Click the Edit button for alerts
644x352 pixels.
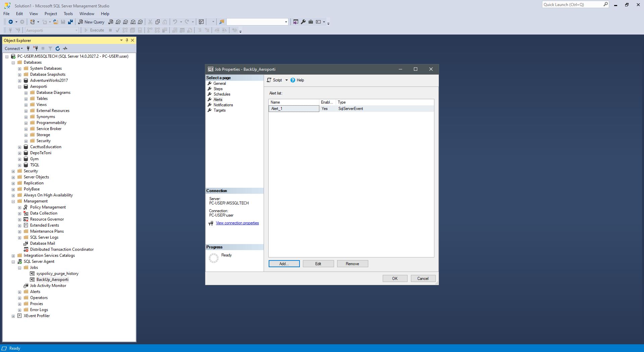tap(318, 264)
